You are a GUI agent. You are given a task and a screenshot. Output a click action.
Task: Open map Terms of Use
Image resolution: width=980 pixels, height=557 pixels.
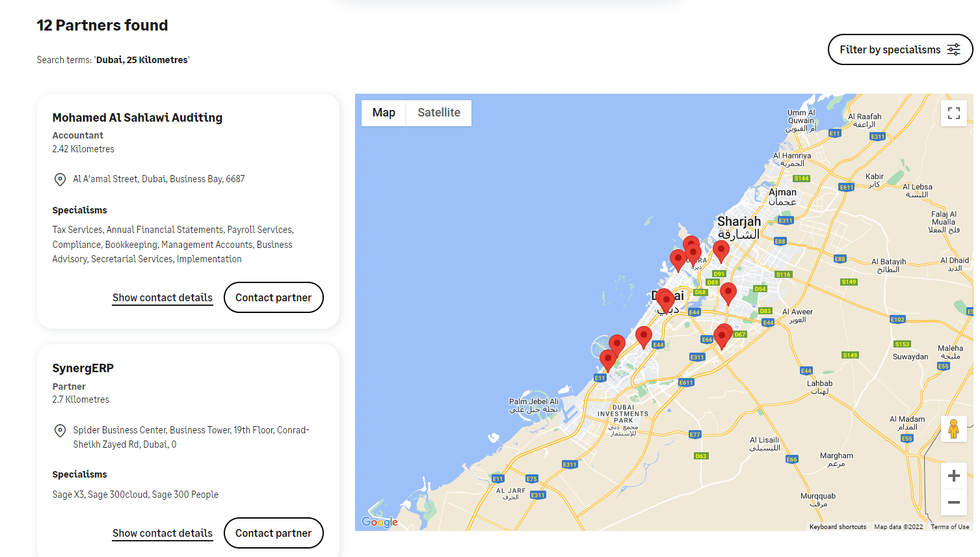949,527
